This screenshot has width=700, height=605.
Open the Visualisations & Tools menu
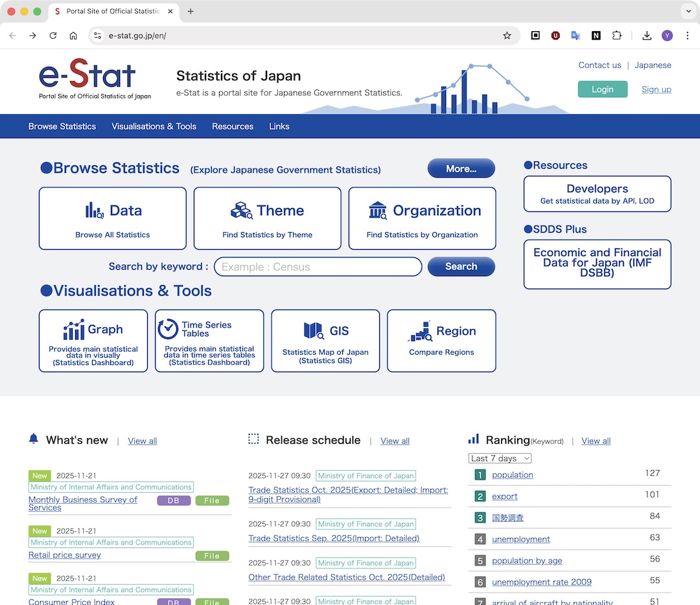(x=154, y=126)
